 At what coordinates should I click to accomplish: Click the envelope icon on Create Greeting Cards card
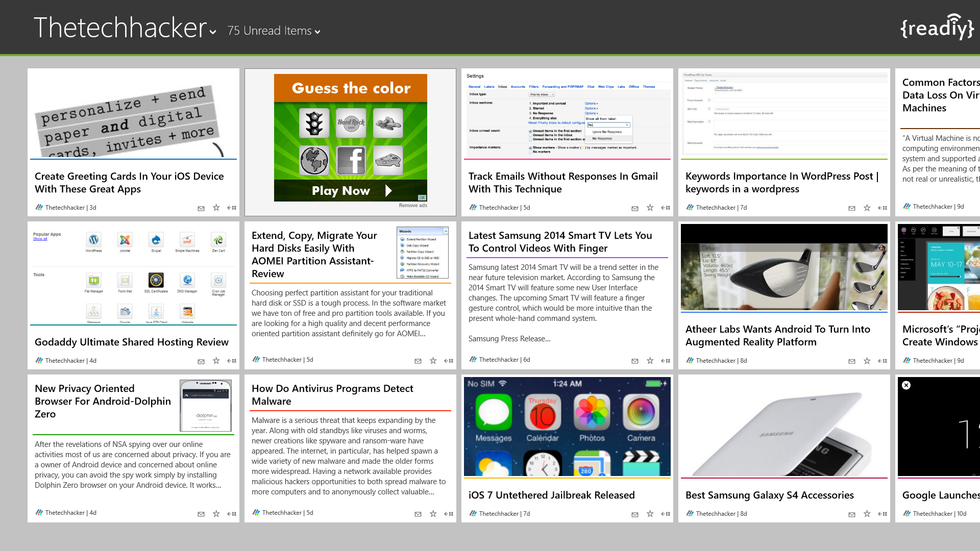(x=201, y=208)
